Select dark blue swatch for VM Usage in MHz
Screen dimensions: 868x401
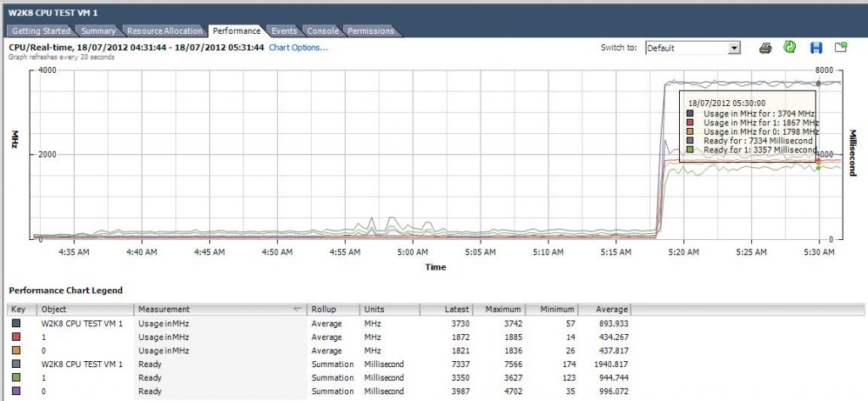click(15, 323)
